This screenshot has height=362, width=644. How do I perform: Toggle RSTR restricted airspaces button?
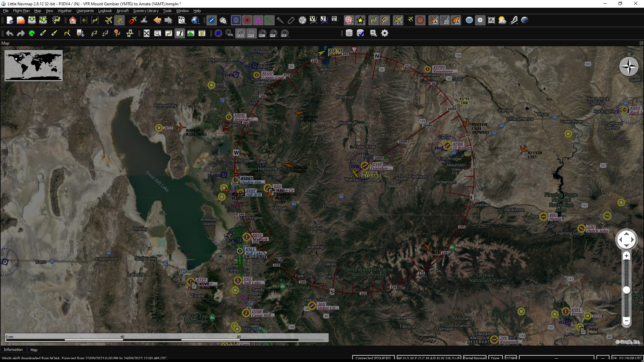(251, 34)
